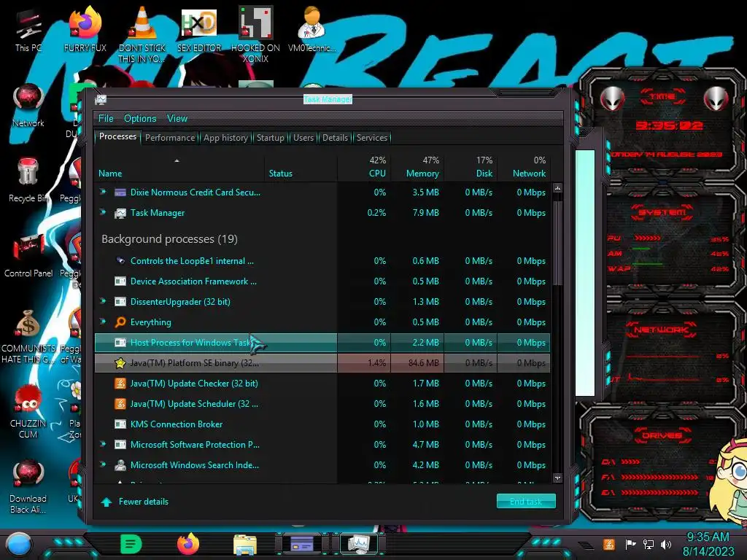Click the Java Platform SE binary star icon
747x560 pixels.
120,363
